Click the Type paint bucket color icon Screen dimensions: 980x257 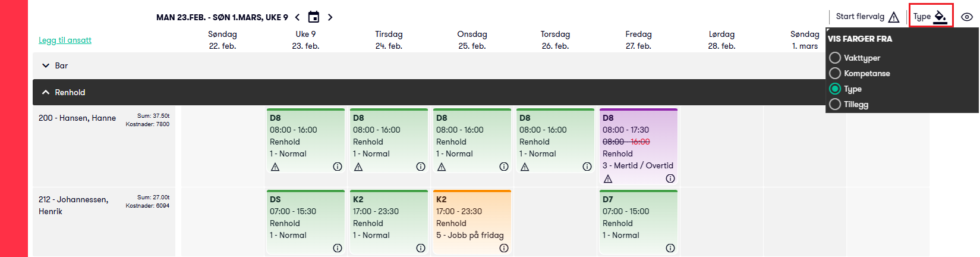940,16
